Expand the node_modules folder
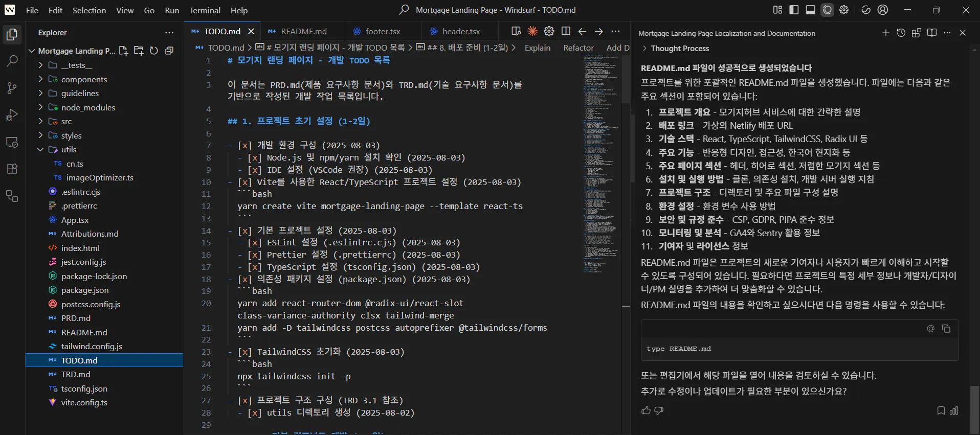The height and width of the screenshot is (435, 980). click(40, 107)
